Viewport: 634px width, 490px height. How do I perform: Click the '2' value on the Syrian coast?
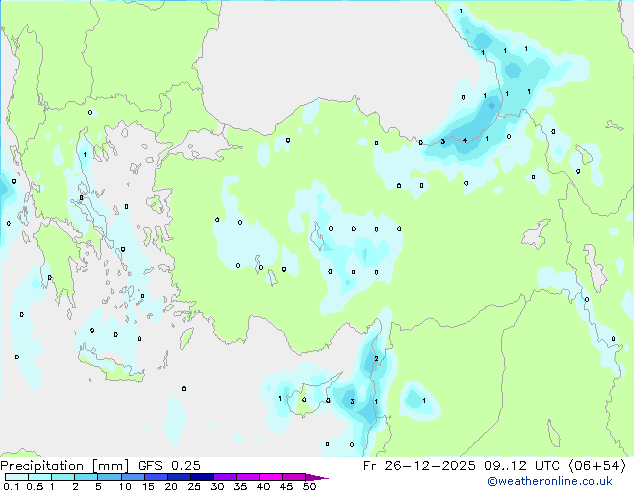(376, 359)
